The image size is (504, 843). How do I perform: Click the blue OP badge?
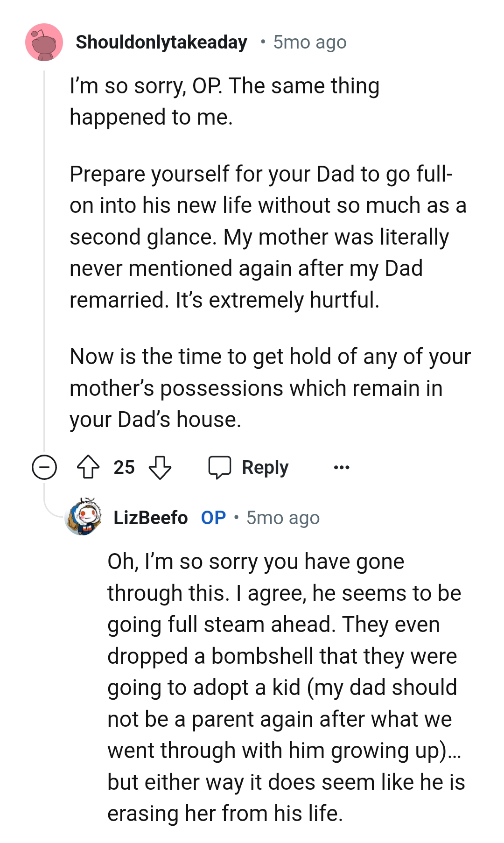(x=213, y=518)
